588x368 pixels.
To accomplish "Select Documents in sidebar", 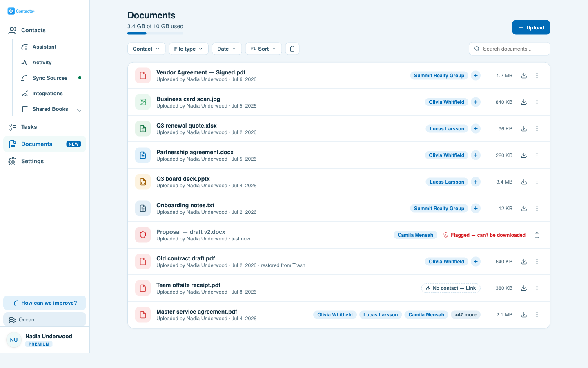I will (45, 144).
